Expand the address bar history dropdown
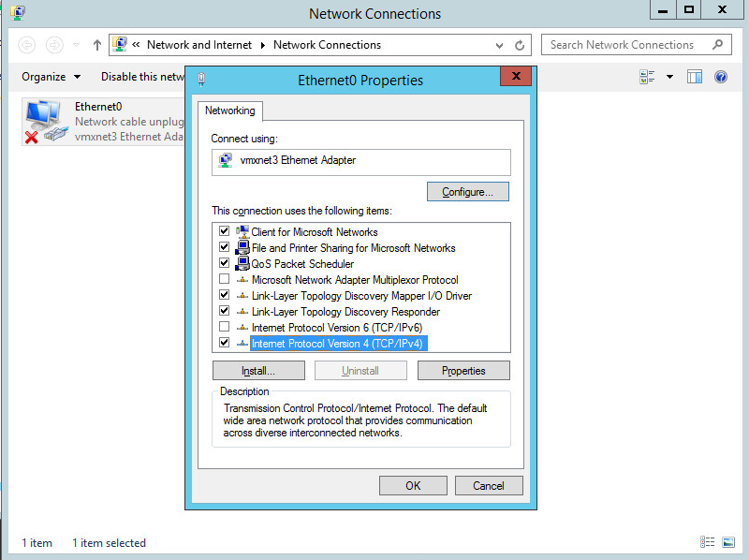Viewport: 749px width, 560px height. coord(499,45)
